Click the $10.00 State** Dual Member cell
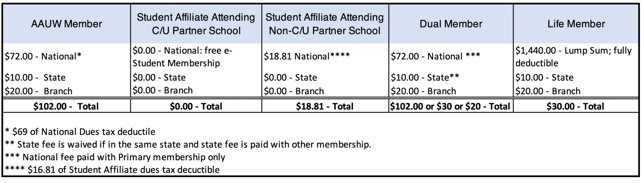 425,77
